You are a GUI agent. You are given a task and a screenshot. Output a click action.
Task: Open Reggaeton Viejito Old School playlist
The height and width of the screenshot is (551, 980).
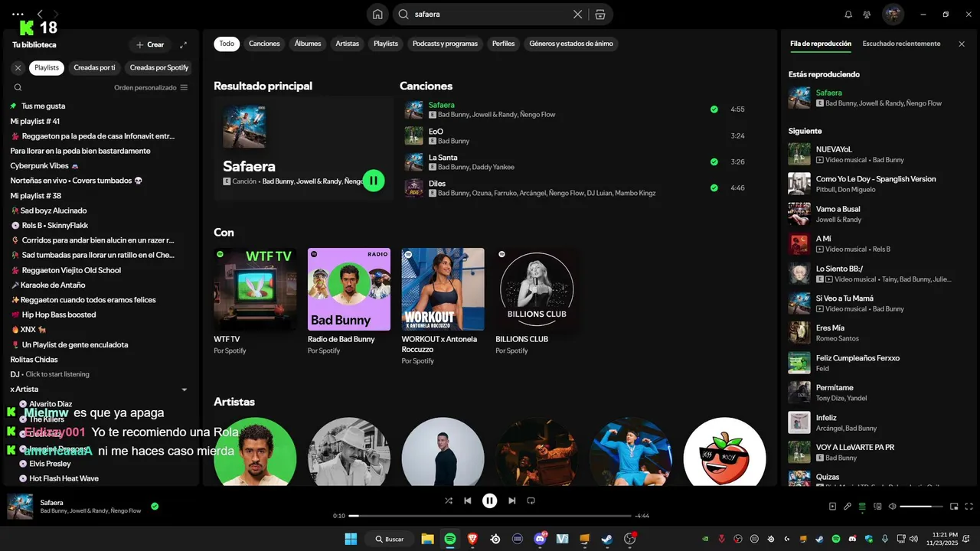(x=100, y=270)
